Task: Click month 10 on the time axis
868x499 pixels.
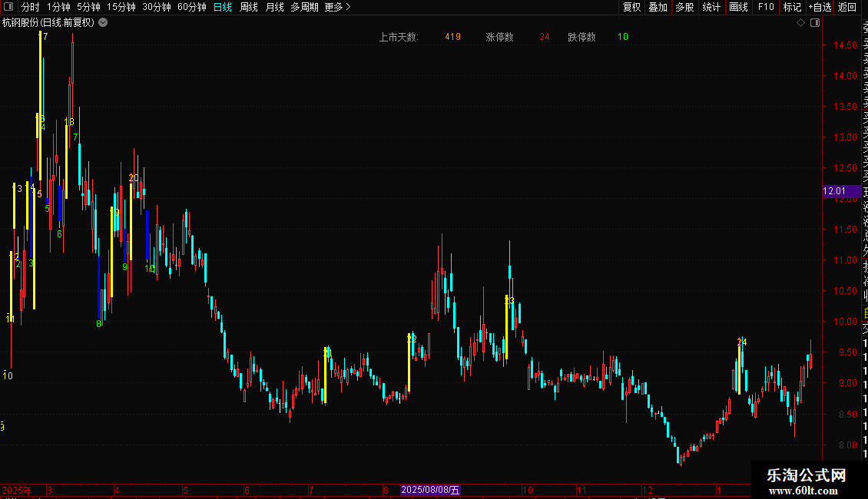Action: click(x=528, y=490)
